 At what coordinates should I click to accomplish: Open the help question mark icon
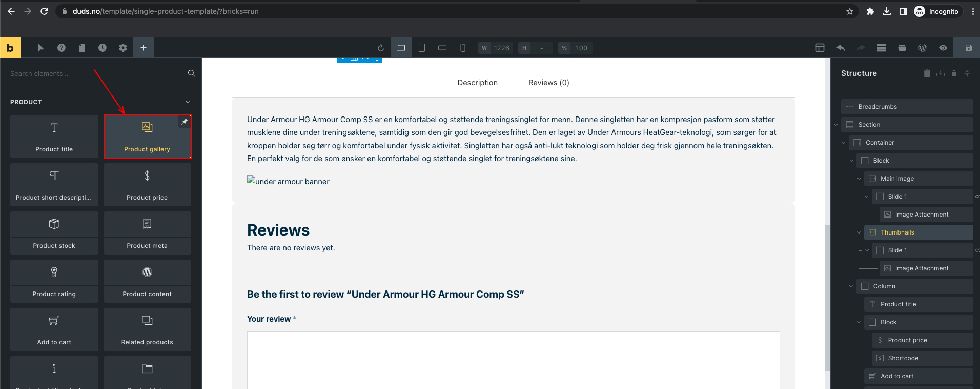point(62,48)
